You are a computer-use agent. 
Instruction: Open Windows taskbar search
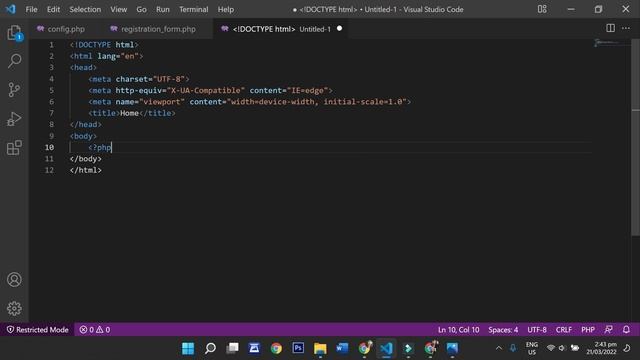coord(210,348)
